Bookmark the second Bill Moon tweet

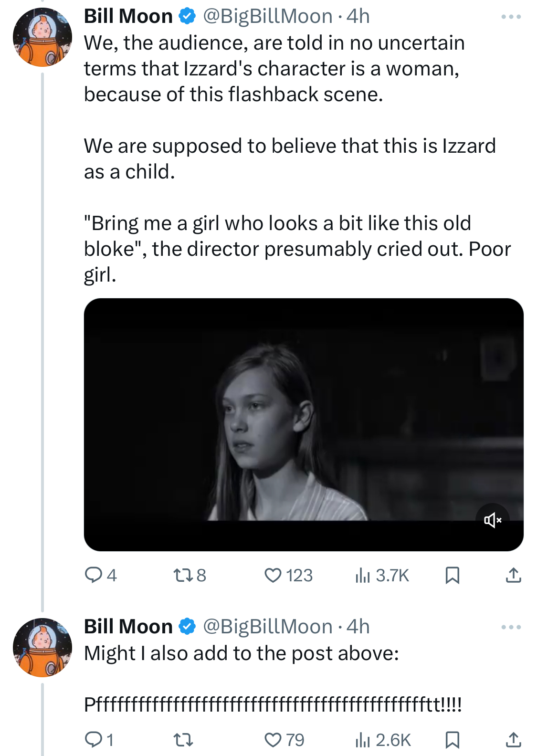coord(452,740)
